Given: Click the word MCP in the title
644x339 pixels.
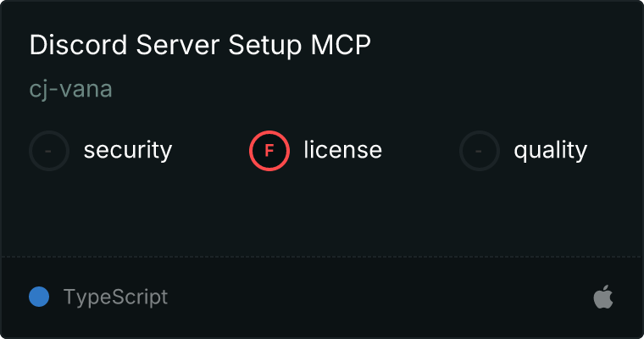Looking at the screenshot, I should click(341, 44).
